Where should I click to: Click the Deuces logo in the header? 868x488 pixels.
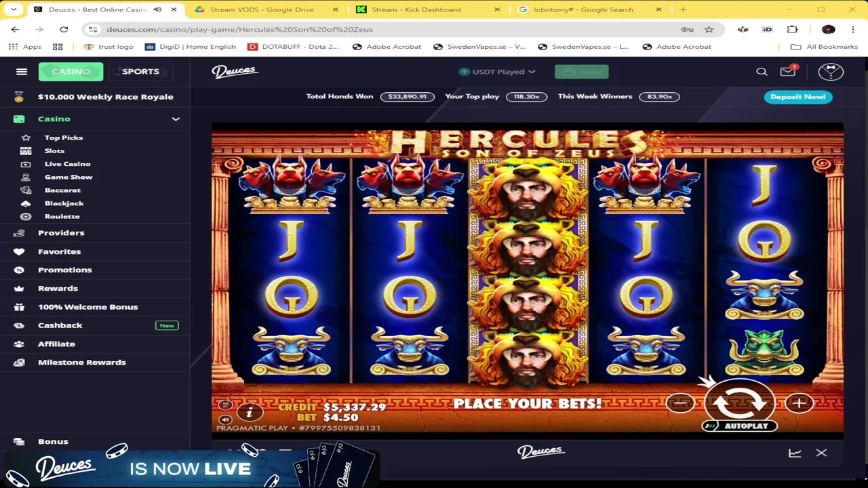[x=235, y=71]
